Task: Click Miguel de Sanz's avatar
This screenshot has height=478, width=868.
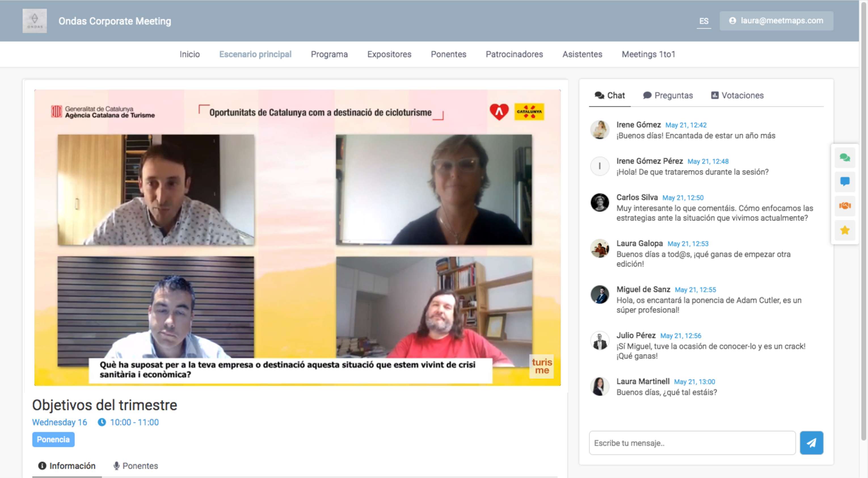Action: pyautogui.click(x=600, y=295)
